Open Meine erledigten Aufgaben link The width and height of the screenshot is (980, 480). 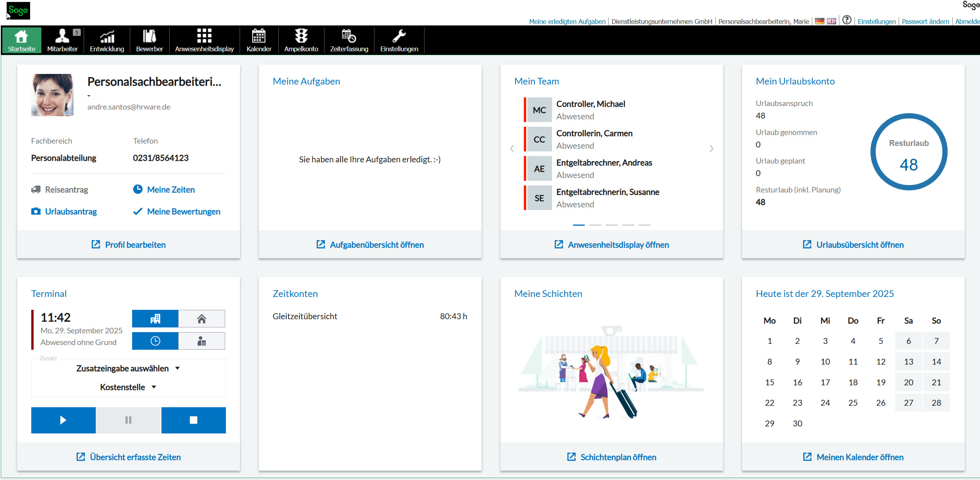point(567,22)
